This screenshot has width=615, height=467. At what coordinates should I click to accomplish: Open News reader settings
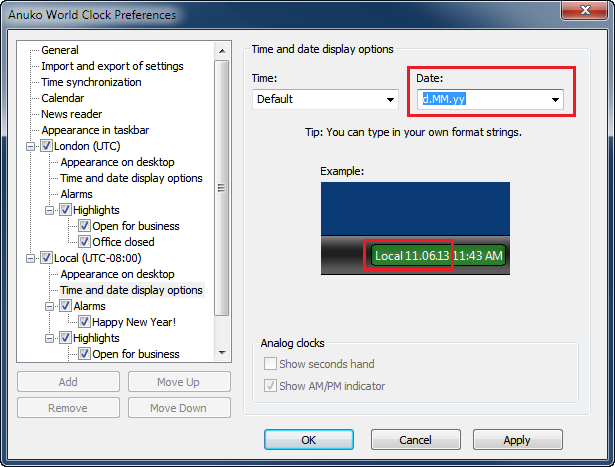point(71,114)
